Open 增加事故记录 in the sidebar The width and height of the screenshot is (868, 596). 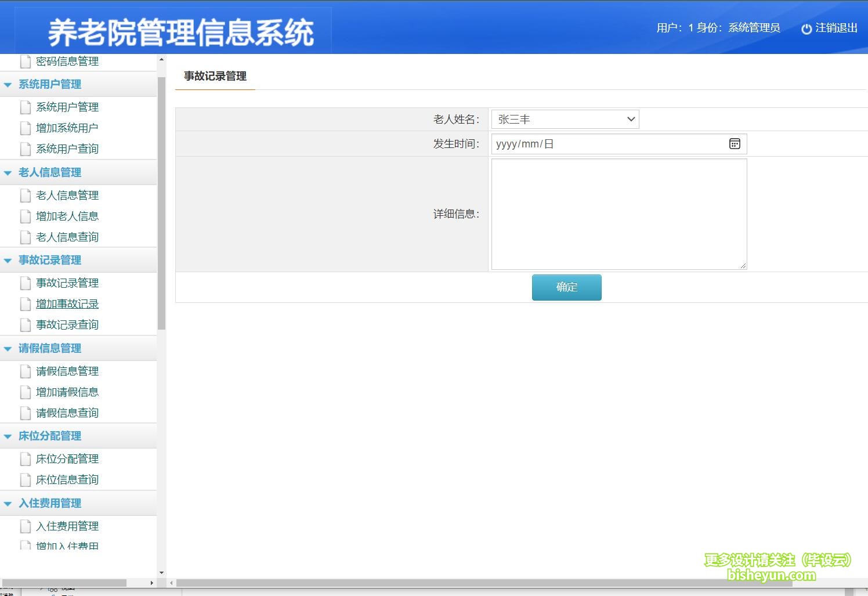click(67, 304)
